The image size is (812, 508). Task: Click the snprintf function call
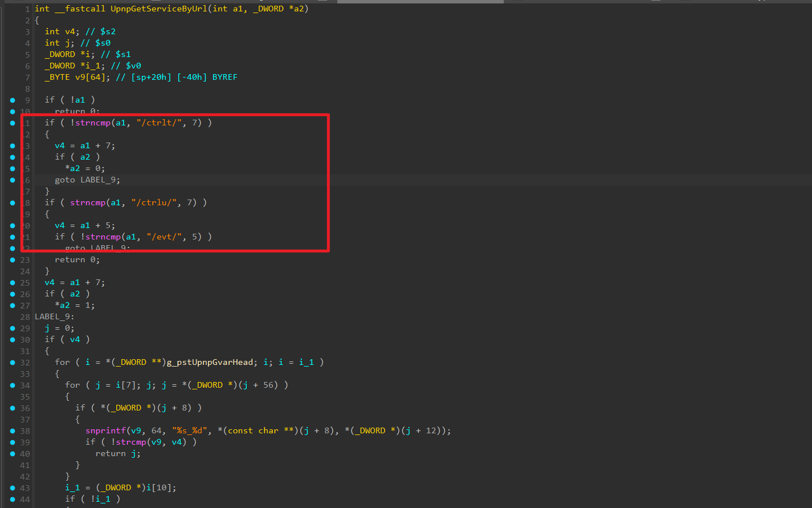[x=105, y=430]
